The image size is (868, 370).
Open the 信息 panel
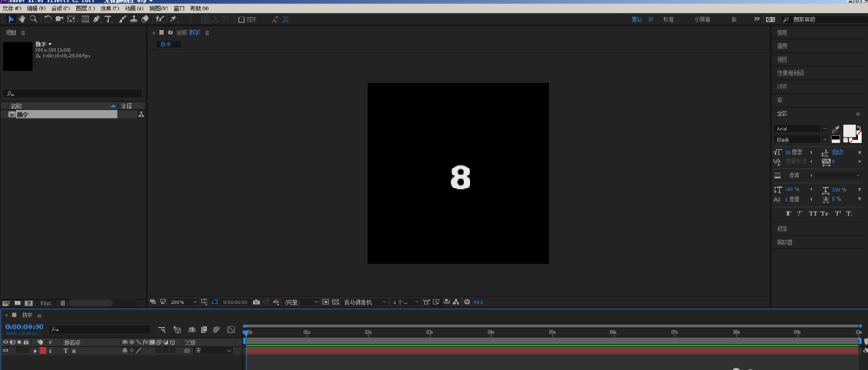[782, 33]
